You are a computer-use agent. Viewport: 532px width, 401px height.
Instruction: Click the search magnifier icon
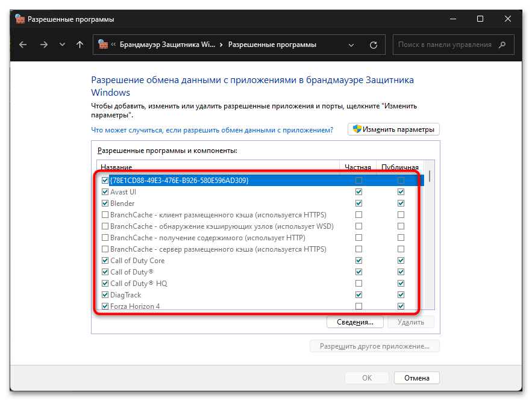point(502,45)
